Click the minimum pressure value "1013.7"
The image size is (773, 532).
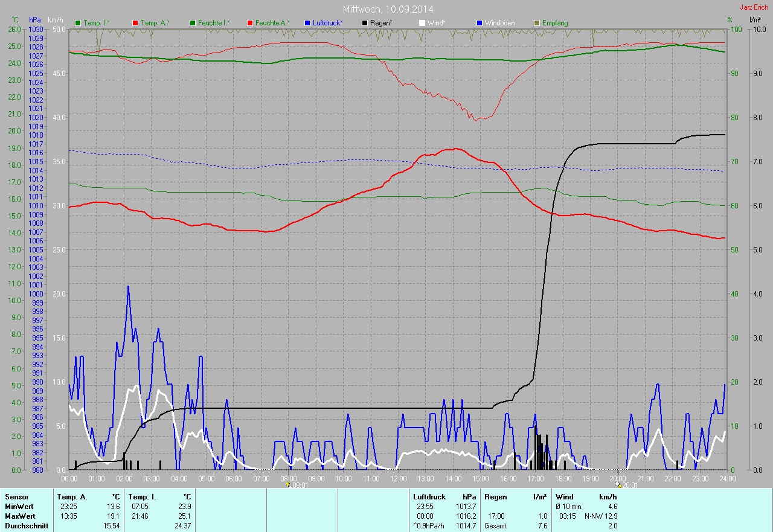466,507
